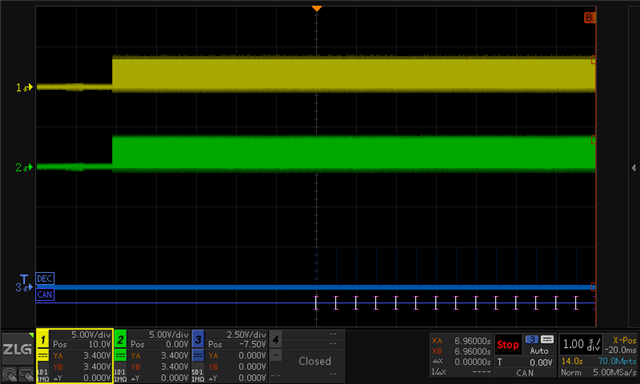640x384 pixels.
Task: Click the red Stop run-state button
Action: pos(508,345)
